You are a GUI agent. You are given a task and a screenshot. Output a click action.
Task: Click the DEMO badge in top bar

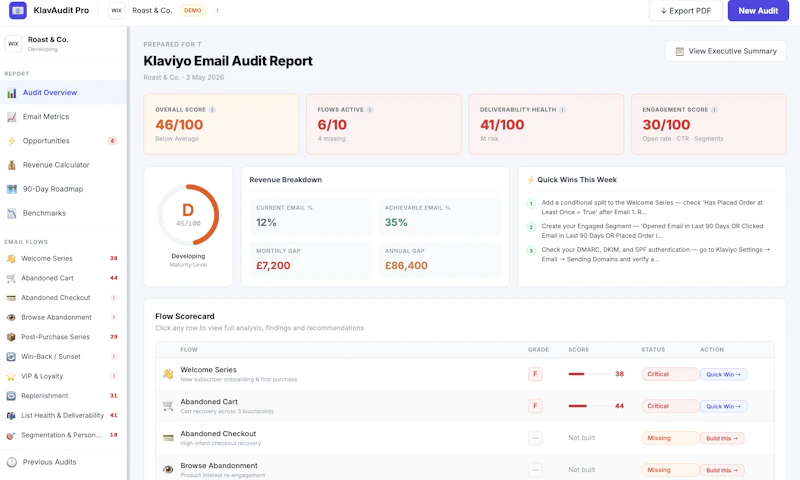(x=192, y=10)
